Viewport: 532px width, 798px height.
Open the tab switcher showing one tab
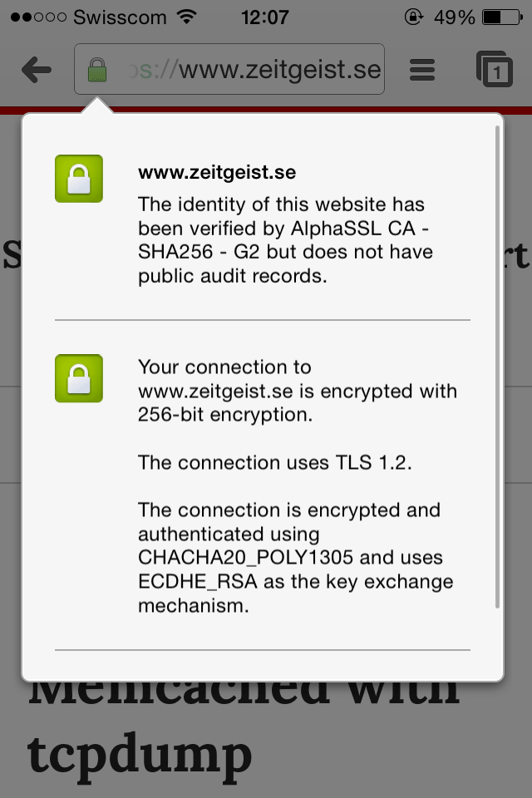(496, 70)
